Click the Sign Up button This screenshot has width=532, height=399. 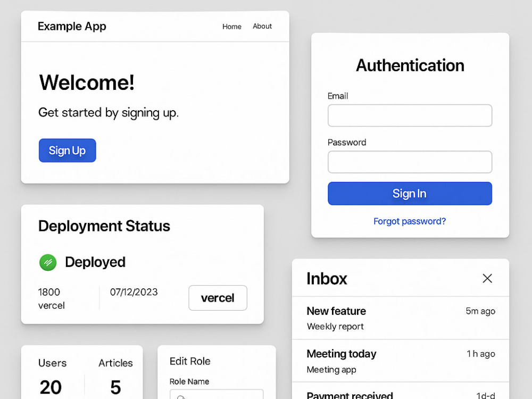67,151
